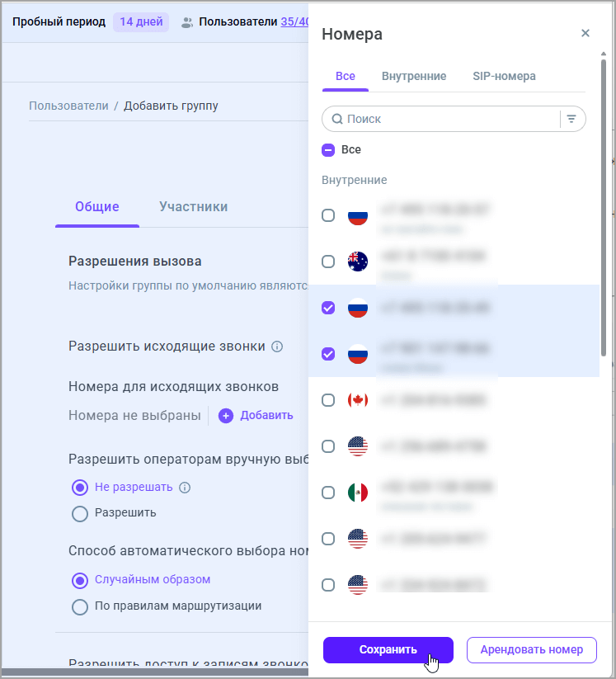This screenshot has width=616, height=679.
Task: Switch to the SIP-номера tab
Action: pos(504,75)
